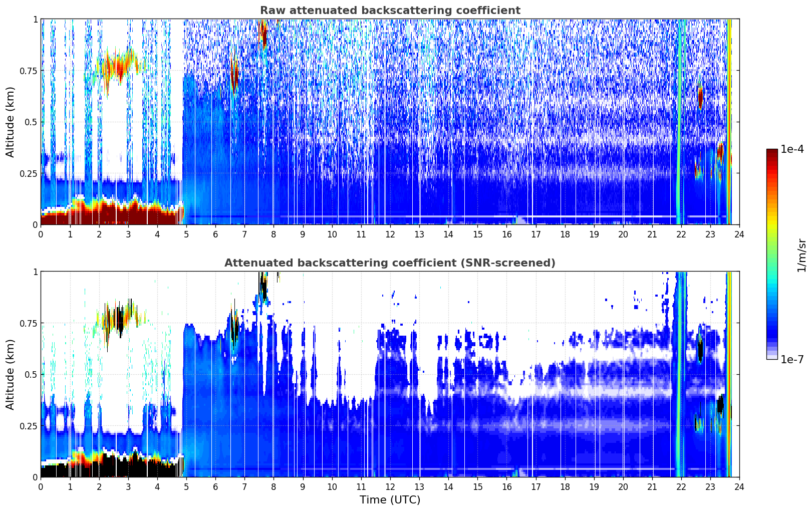Click the 0.5 altitude tick on bottom plot
Image resolution: width=812 pixels, height=511 pixels.
tap(31, 375)
